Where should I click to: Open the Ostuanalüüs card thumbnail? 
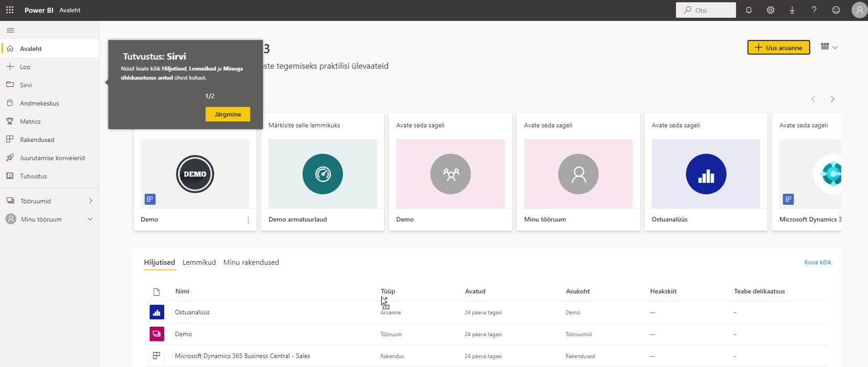[706, 174]
